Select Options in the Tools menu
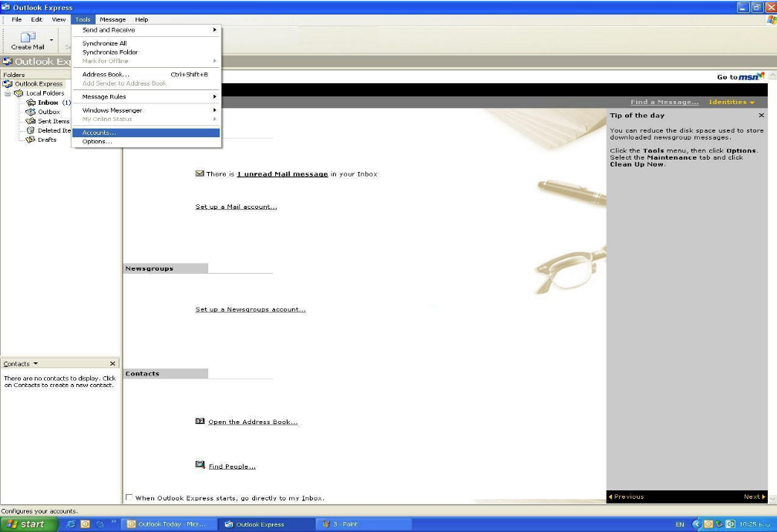Viewport: 777px width, 532px height. [x=146, y=141]
